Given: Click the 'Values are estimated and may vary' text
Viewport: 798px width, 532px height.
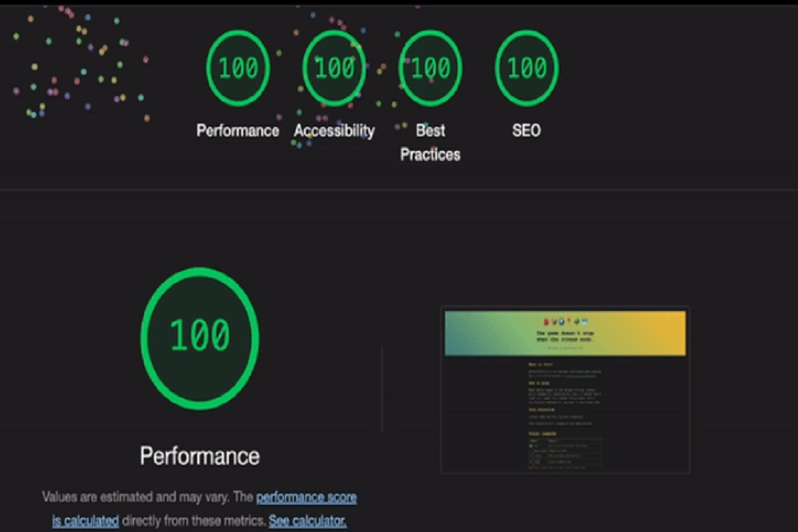Looking at the screenshot, I should click(136, 497).
